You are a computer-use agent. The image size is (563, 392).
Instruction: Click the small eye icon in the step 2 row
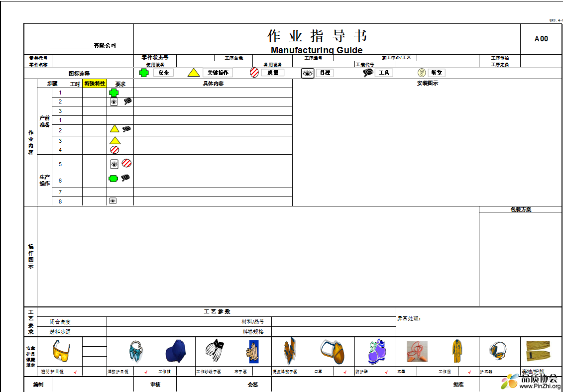pos(114,102)
